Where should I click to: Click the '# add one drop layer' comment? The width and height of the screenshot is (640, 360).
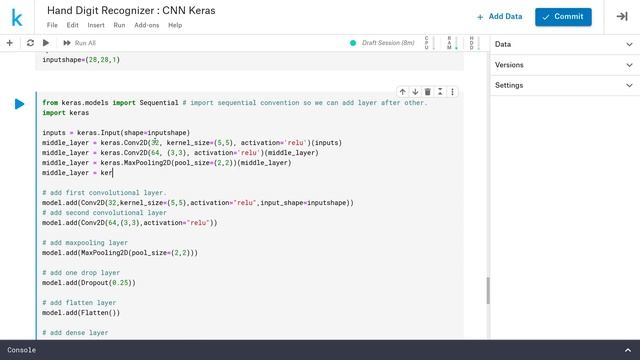pos(81,273)
